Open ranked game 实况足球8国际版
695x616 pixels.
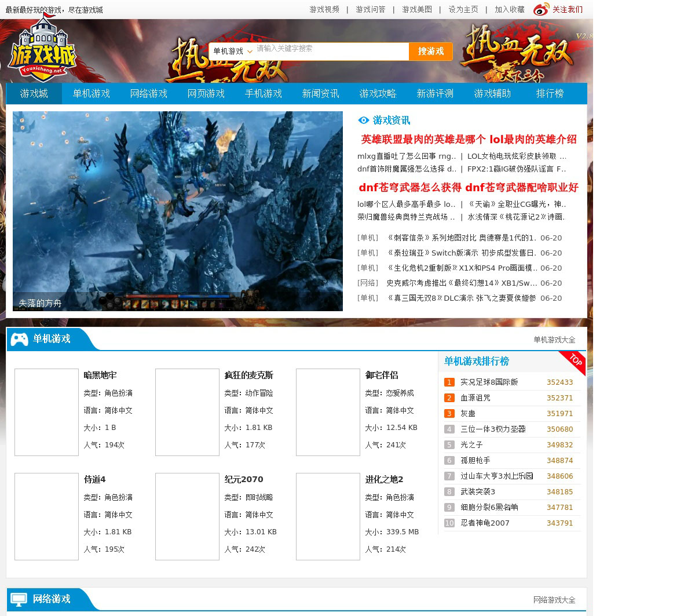click(489, 382)
